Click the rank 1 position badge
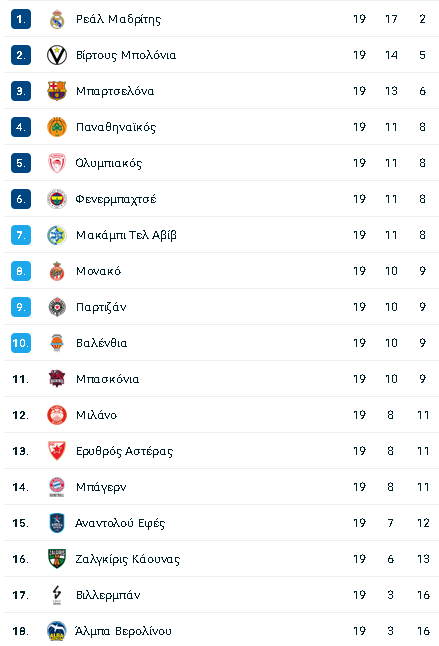Image resolution: width=439 pixels, height=646 pixels. 21,19
